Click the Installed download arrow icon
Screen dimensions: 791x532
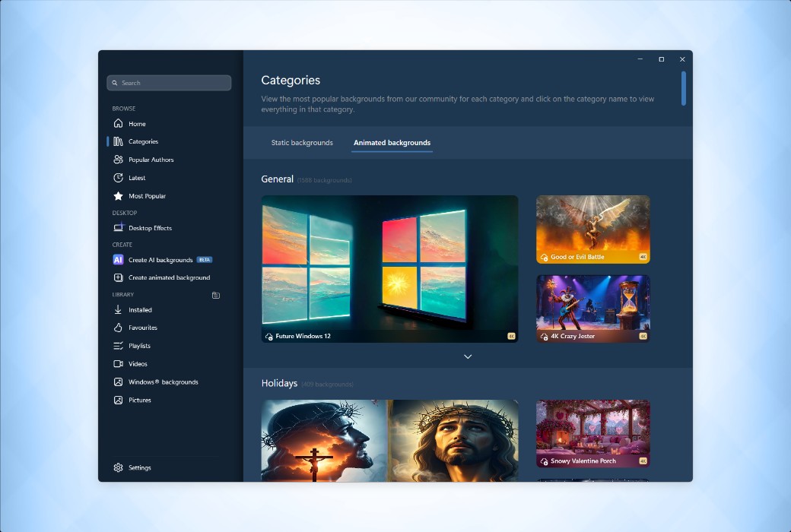(118, 309)
